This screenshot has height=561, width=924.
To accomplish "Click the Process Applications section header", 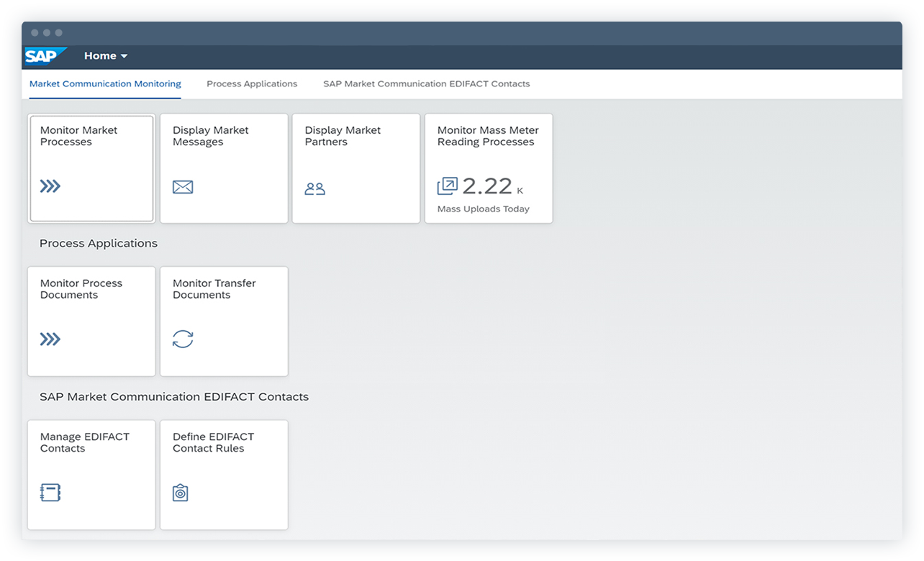I will click(98, 243).
